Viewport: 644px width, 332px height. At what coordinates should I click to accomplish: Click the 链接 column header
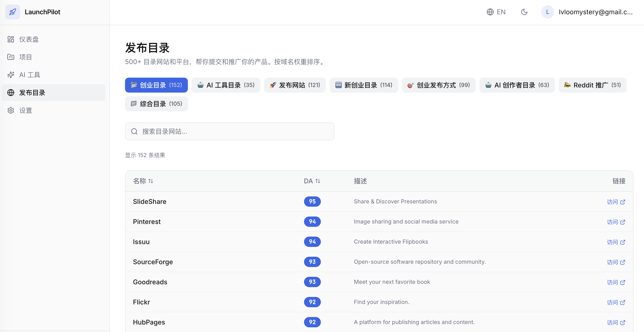point(619,181)
